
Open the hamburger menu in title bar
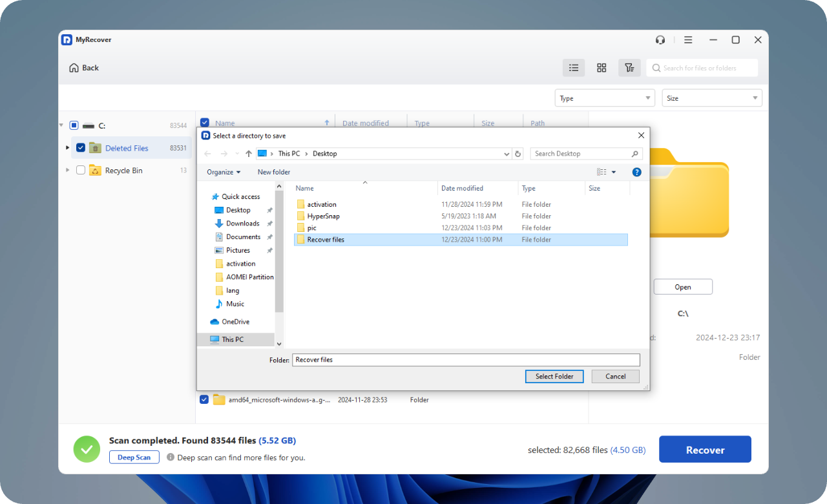tap(688, 40)
